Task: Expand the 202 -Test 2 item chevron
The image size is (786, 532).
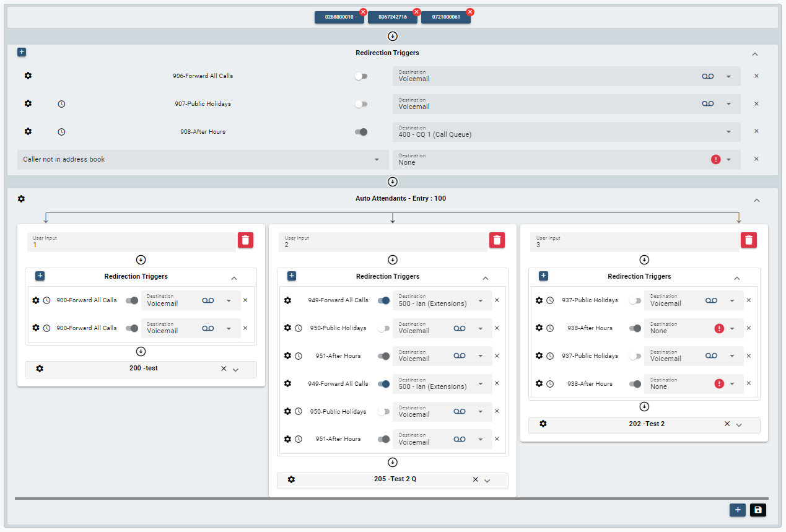Action: 739,425
